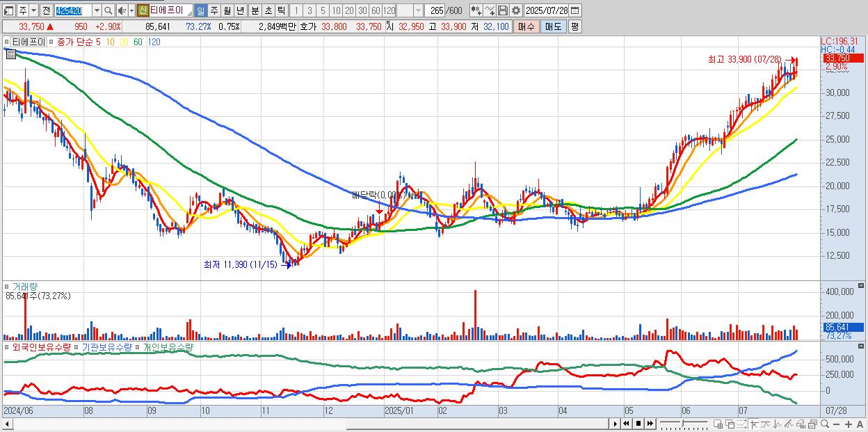Expand the stock code history dropdown
868x432 pixels.
pyautogui.click(x=96, y=10)
